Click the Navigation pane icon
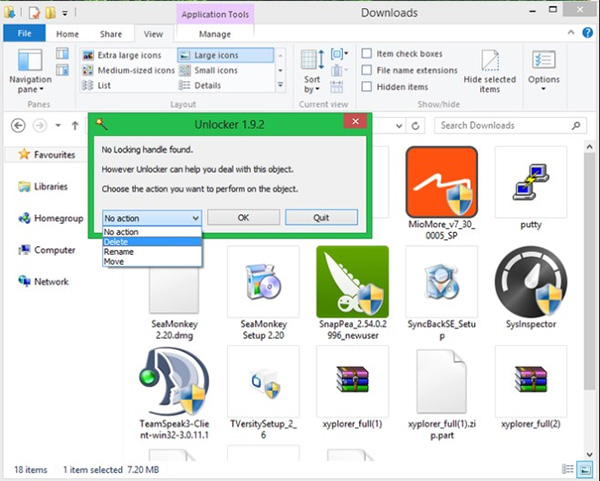Screen dimensions: 600x481 coord(30,60)
